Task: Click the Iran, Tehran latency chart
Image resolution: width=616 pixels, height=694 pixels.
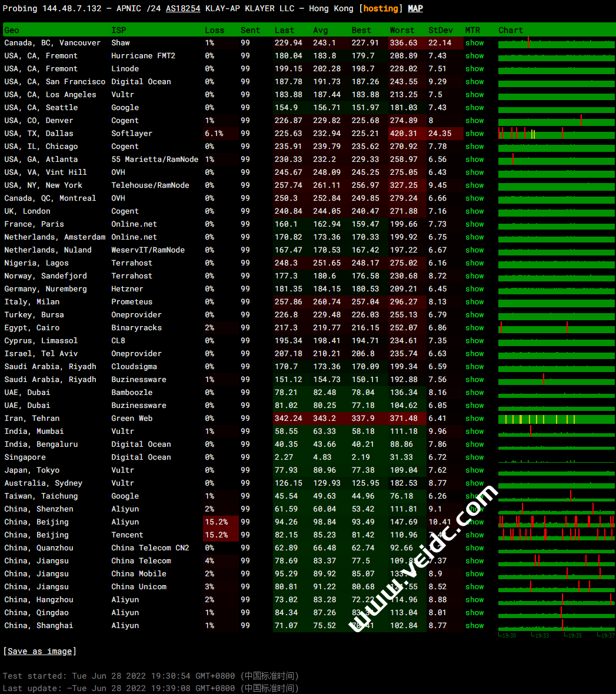Action: point(556,419)
